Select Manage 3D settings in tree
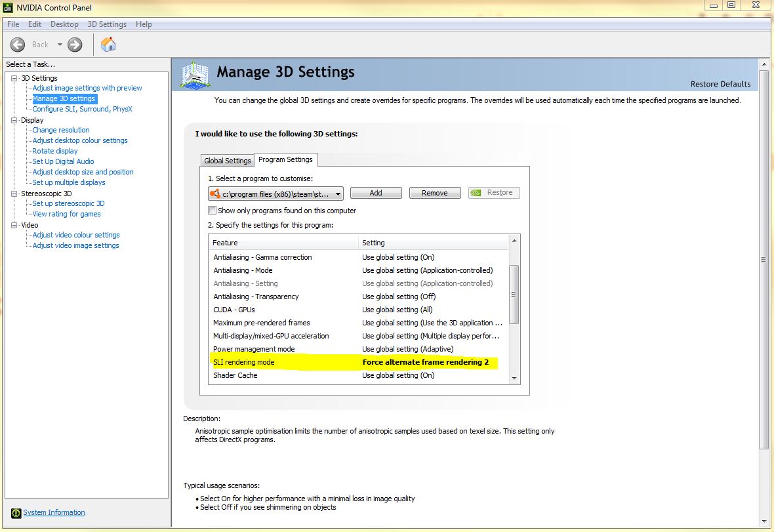774x532 pixels. point(64,98)
